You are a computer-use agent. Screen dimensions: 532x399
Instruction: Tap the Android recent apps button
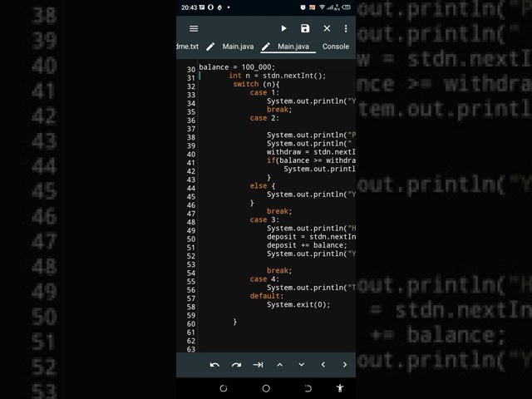tap(224, 388)
